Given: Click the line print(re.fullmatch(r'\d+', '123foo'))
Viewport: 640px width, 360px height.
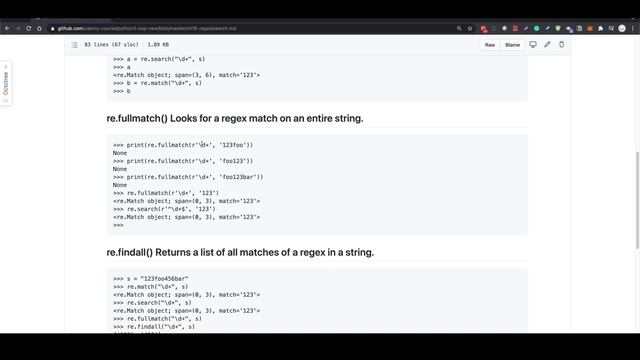Looking at the screenshot, I should [x=183, y=145].
